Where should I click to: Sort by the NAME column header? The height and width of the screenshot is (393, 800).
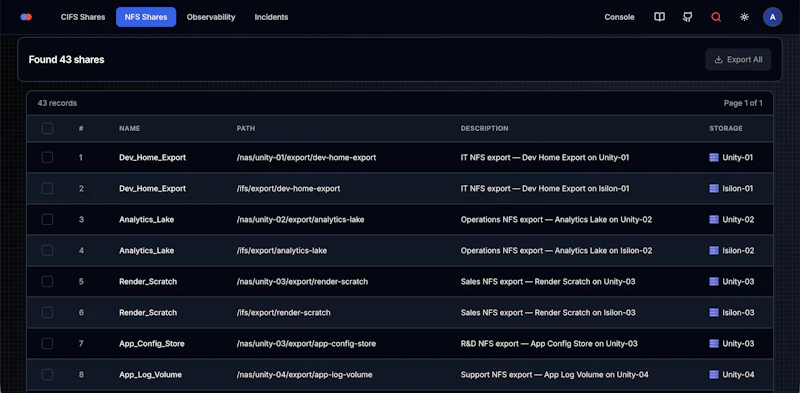(x=130, y=129)
